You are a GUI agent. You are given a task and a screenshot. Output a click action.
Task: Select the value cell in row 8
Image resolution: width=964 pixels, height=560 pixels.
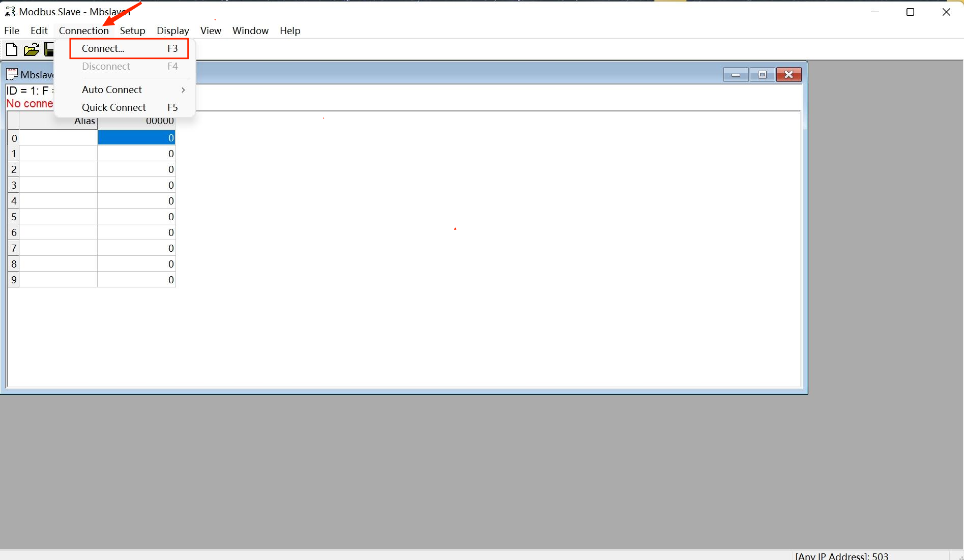[x=137, y=264]
